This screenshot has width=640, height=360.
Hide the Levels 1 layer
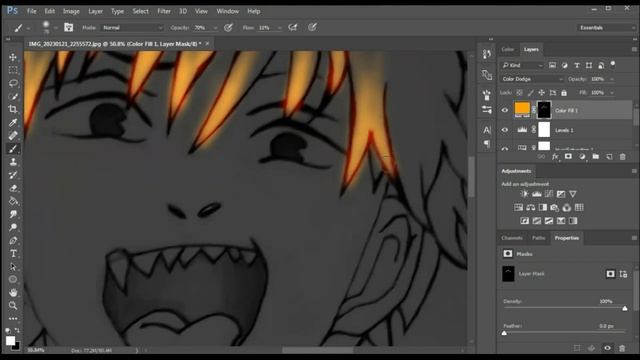pos(505,130)
